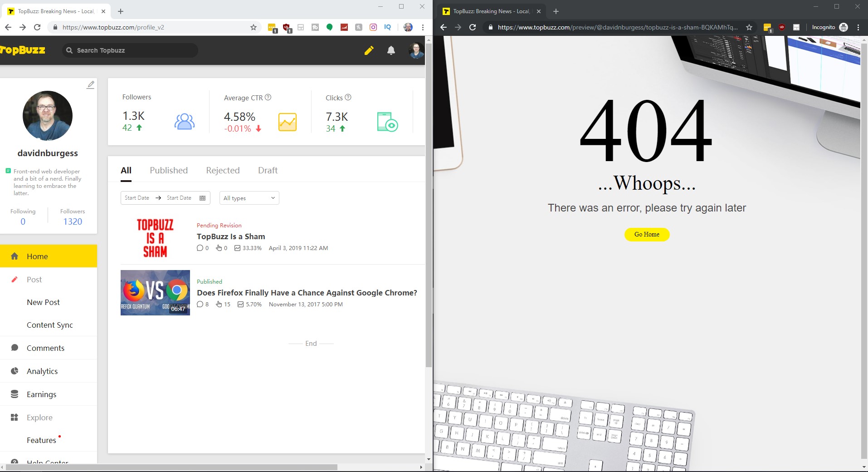Image resolution: width=868 pixels, height=472 pixels.
Task: Select Home in the sidebar
Action: point(49,256)
